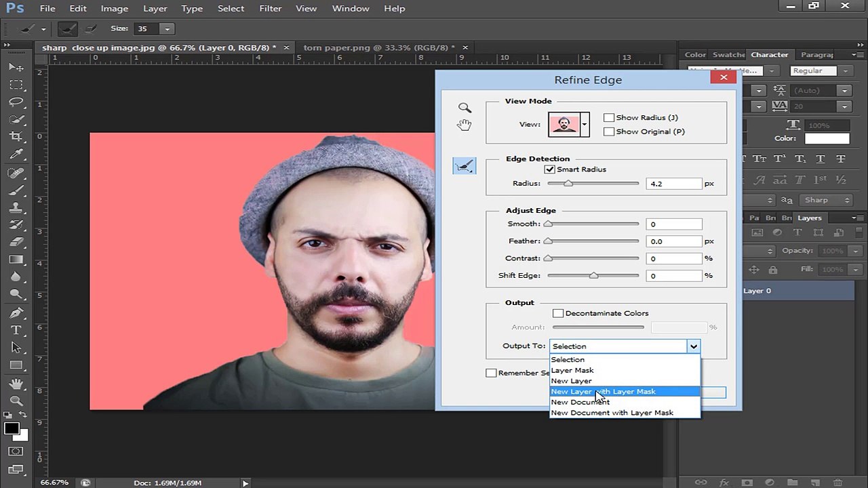Viewport: 868px width, 488px height.
Task: Open the leading (Auto) dropdown
Action: click(x=844, y=91)
